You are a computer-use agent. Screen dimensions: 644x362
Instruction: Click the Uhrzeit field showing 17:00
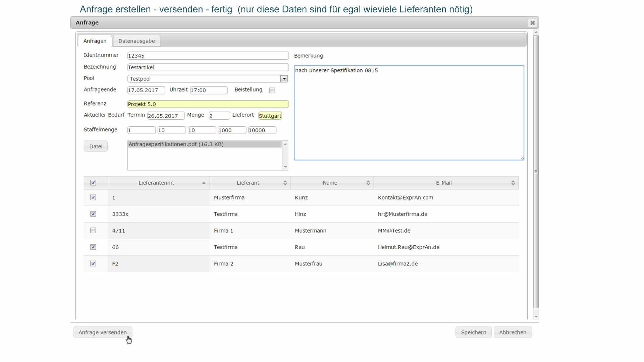[x=209, y=90]
